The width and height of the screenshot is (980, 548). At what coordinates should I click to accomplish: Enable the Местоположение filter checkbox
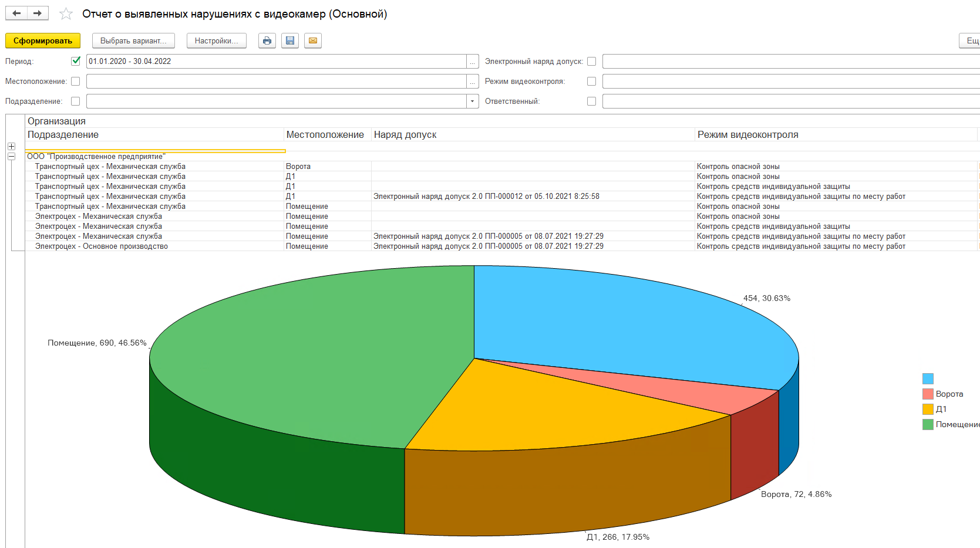[75, 81]
